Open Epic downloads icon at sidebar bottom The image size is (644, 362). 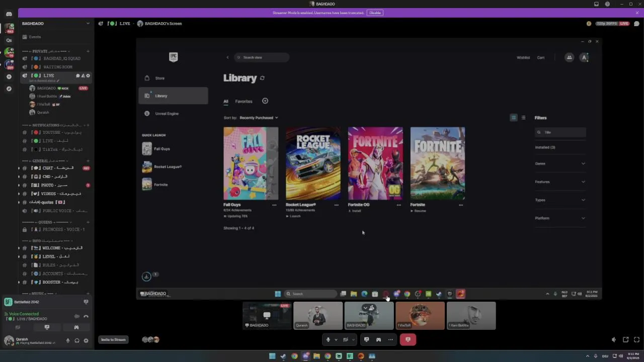146,276
